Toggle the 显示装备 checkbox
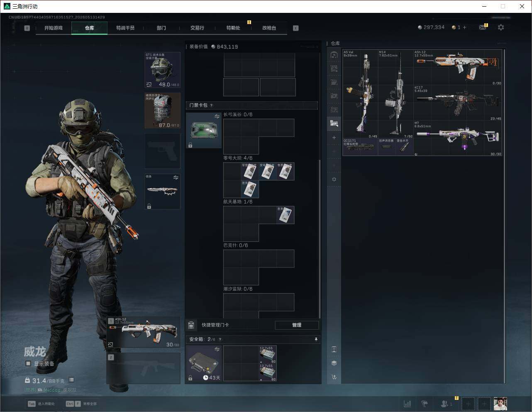The height and width of the screenshot is (412, 532). 28,363
